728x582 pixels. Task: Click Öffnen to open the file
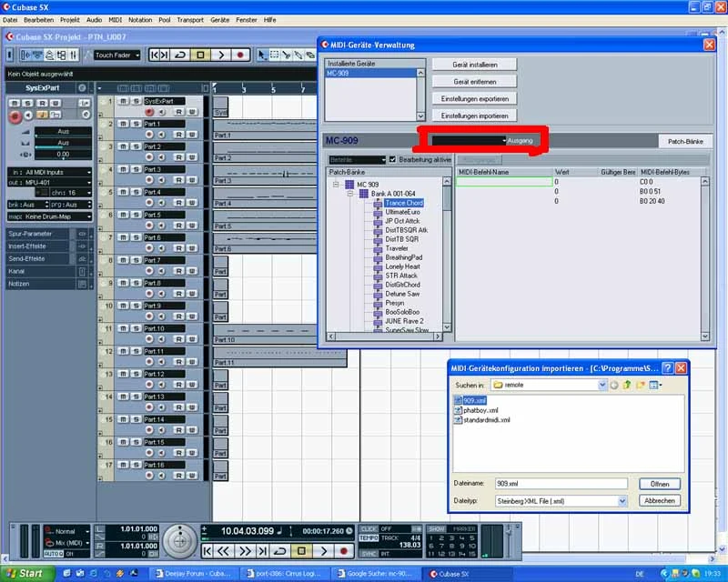point(659,484)
